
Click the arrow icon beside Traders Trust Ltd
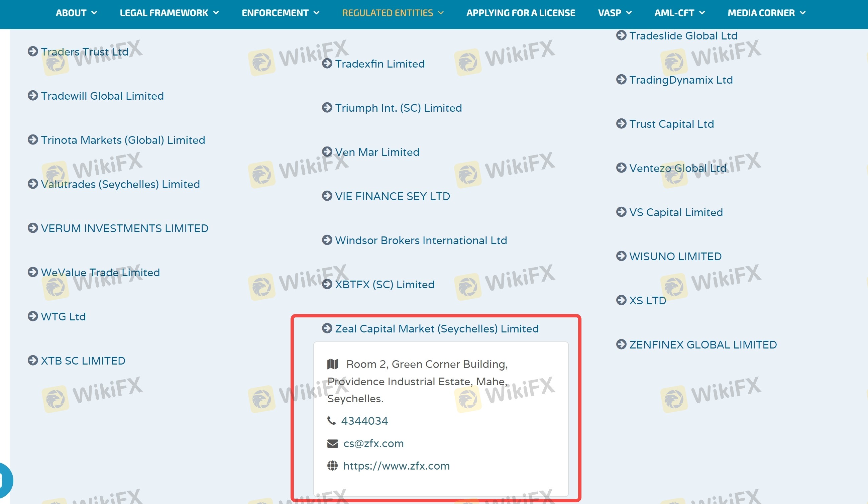coord(33,51)
